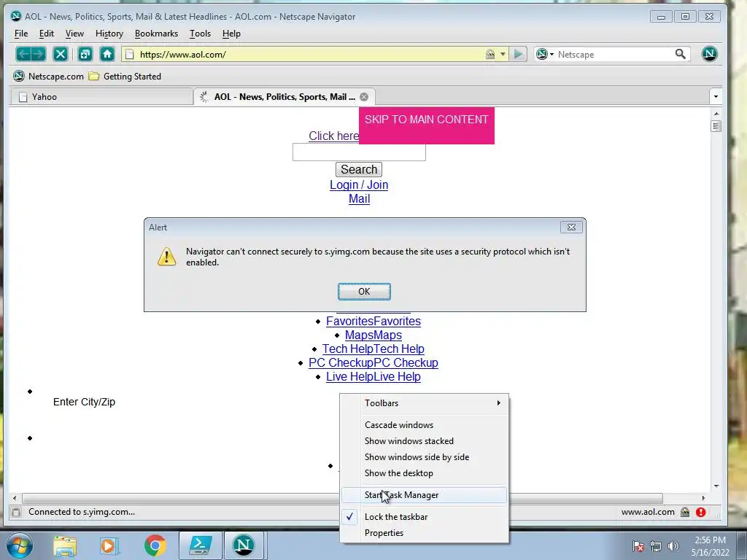Click the Action Center flag tray icon

tap(638, 546)
